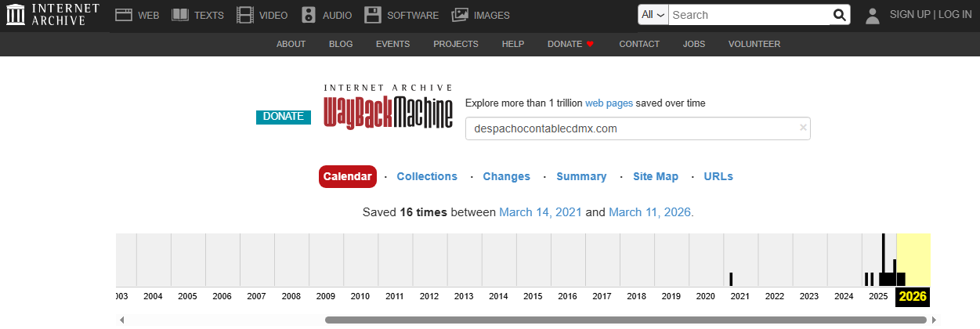
Task: Open the March 14, 2021 capture link
Action: (541, 212)
